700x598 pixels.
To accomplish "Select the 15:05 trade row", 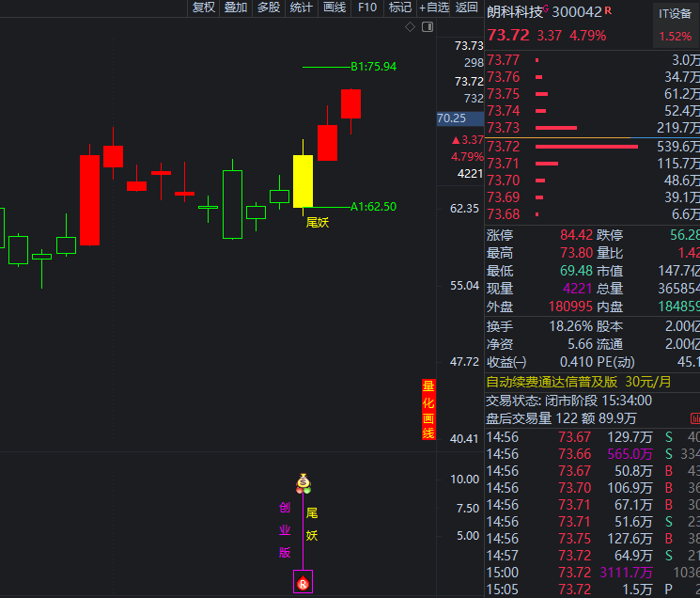I will point(593,590).
